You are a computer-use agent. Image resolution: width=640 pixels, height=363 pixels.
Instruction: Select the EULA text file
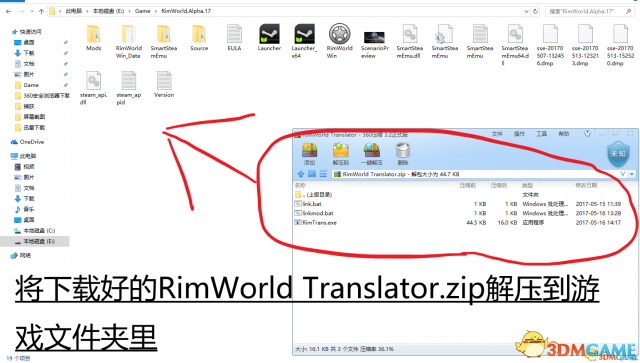pyautogui.click(x=234, y=38)
